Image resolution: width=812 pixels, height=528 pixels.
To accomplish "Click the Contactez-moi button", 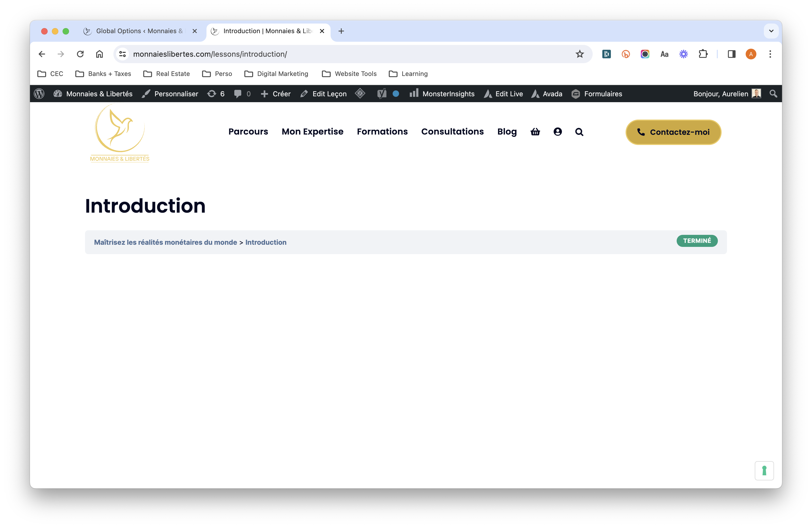I will (673, 132).
